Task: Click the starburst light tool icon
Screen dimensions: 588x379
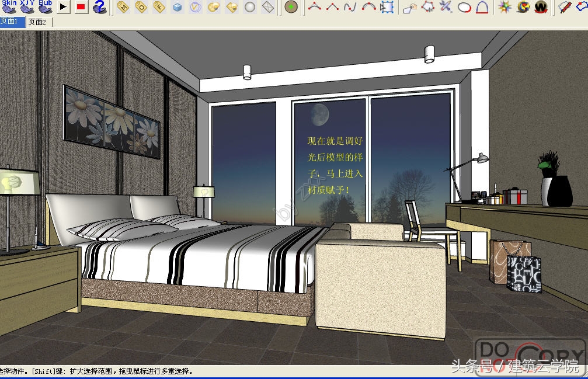Action: click(x=503, y=8)
